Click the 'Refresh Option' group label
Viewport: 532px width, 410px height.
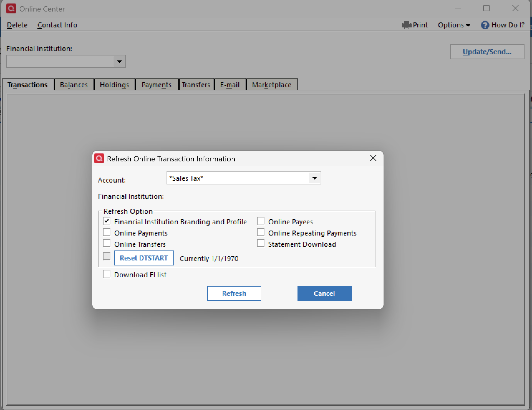tap(128, 211)
